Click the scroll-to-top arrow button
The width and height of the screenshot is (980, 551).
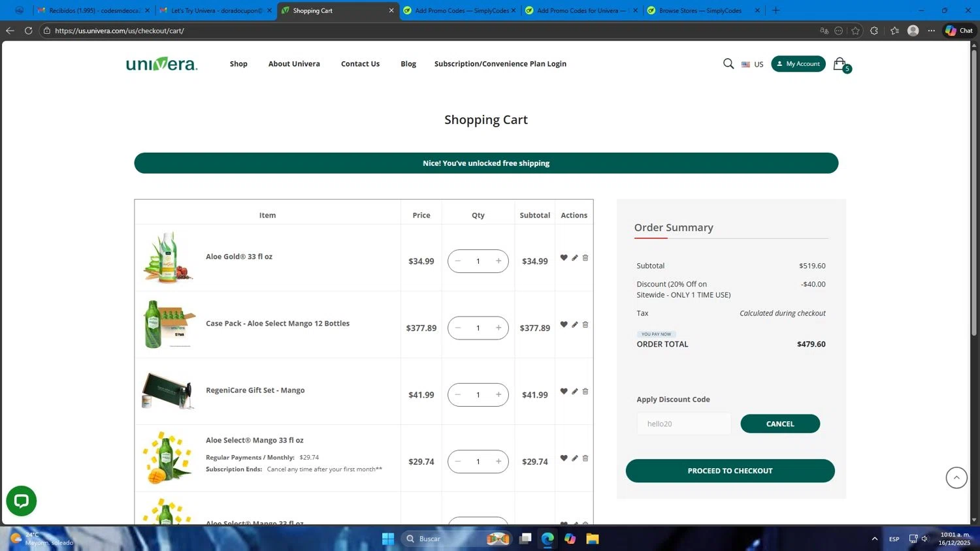(x=956, y=477)
